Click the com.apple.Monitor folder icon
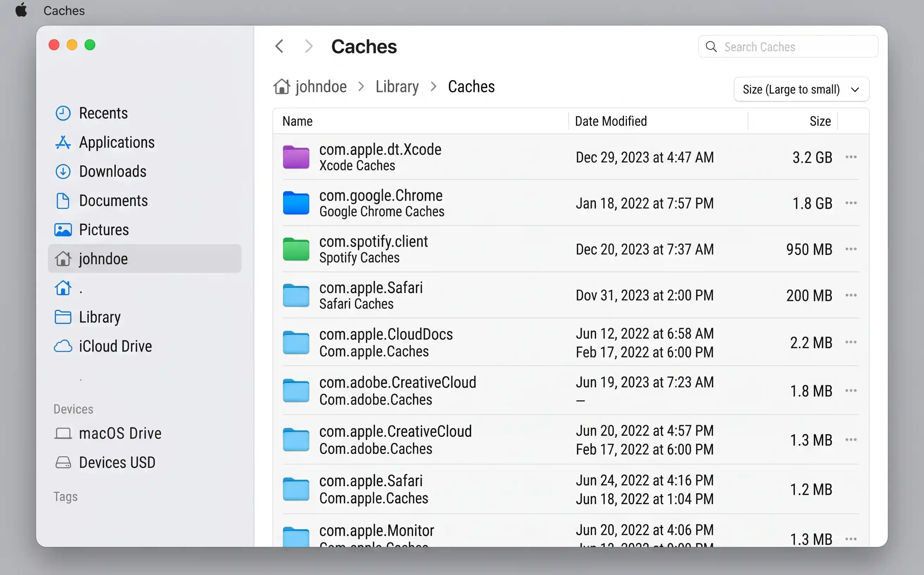 pyautogui.click(x=296, y=536)
